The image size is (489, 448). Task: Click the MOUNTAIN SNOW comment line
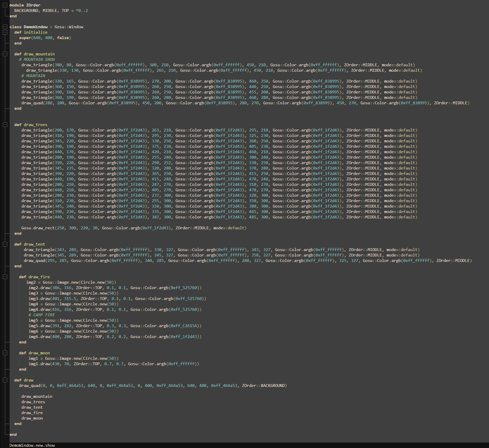37,59
